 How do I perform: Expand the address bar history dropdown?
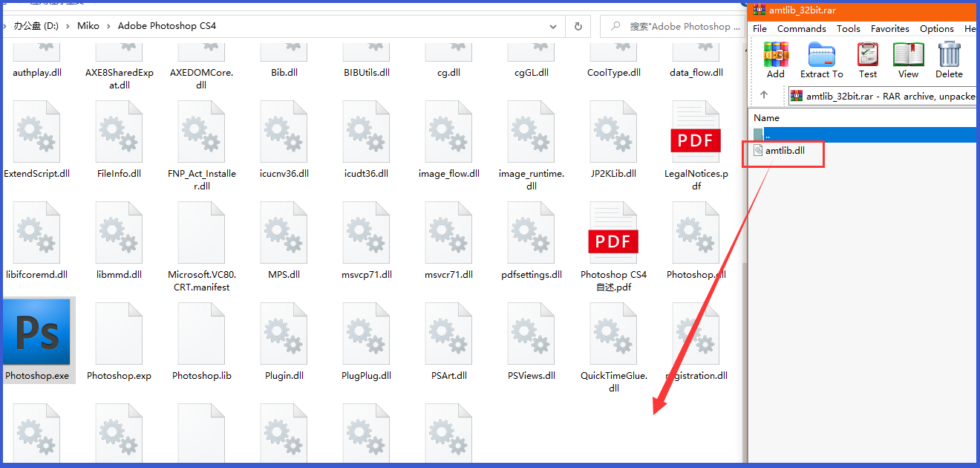pos(553,26)
